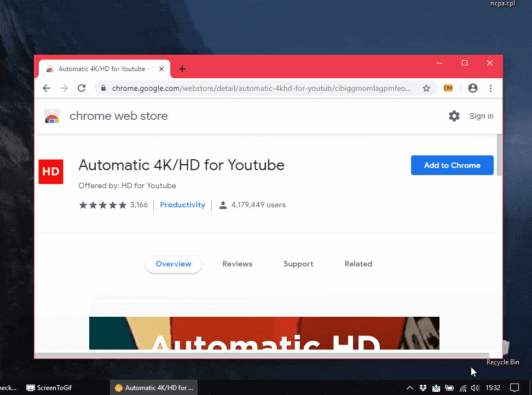Open a new tab with the plus button
This screenshot has width=532, height=395.
pyautogui.click(x=182, y=69)
